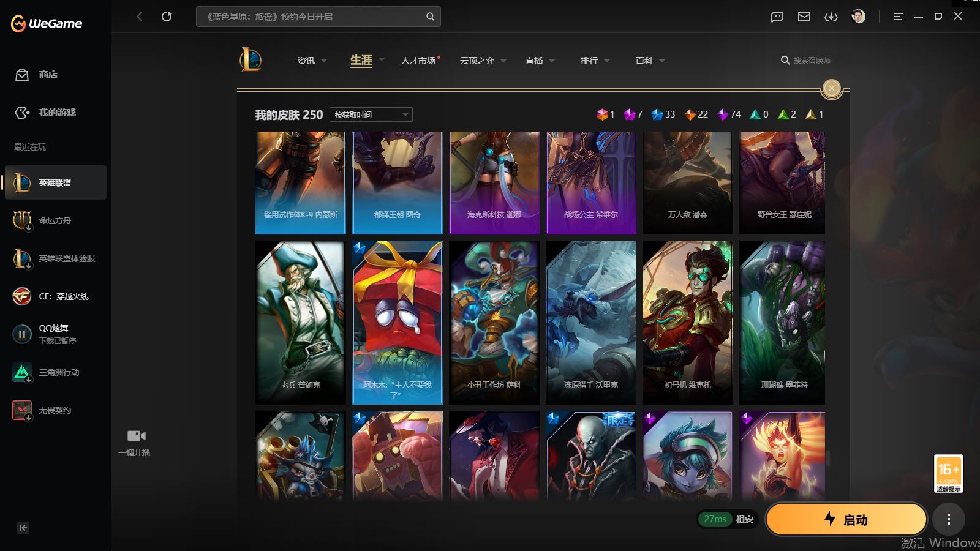Viewport: 980px width, 551px height.
Task: Select 三角洲行动 game entry
Action: pyautogui.click(x=56, y=372)
